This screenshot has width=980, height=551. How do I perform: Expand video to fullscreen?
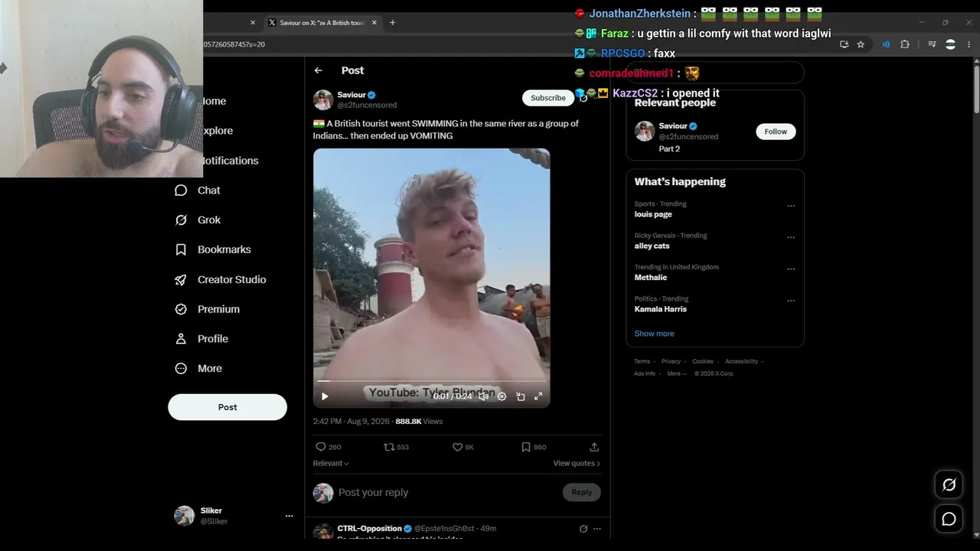[538, 396]
